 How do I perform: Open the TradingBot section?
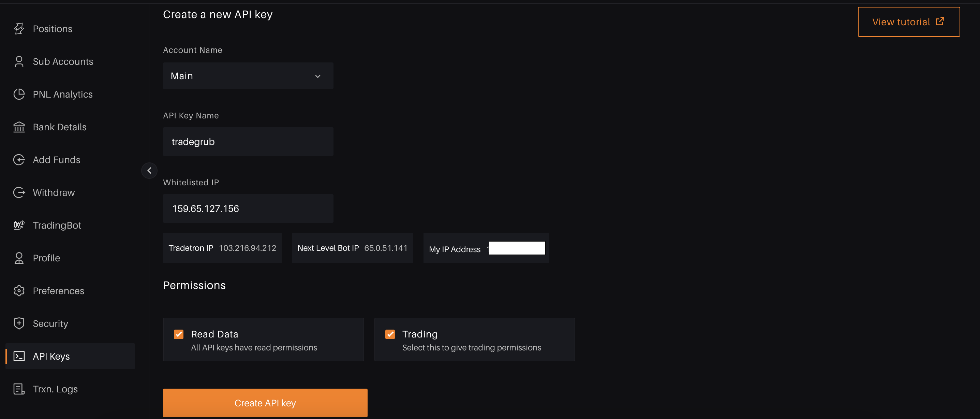point(57,225)
